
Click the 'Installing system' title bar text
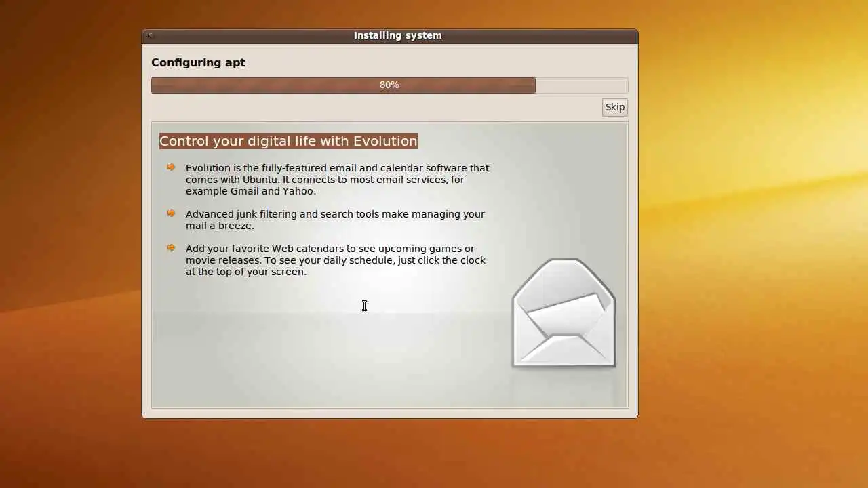pyautogui.click(x=397, y=35)
